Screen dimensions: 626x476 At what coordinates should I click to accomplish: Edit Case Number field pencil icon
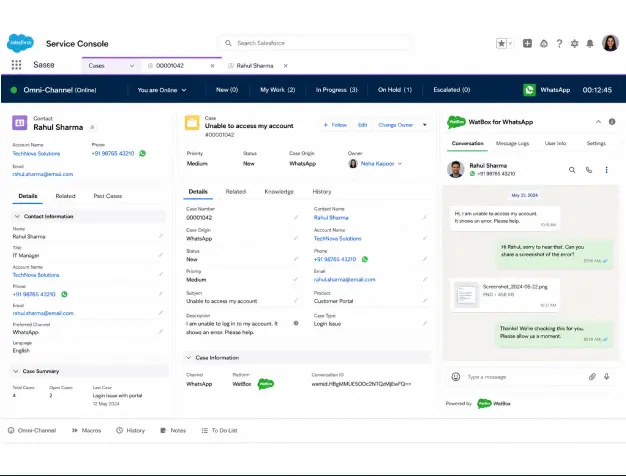(x=296, y=217)
